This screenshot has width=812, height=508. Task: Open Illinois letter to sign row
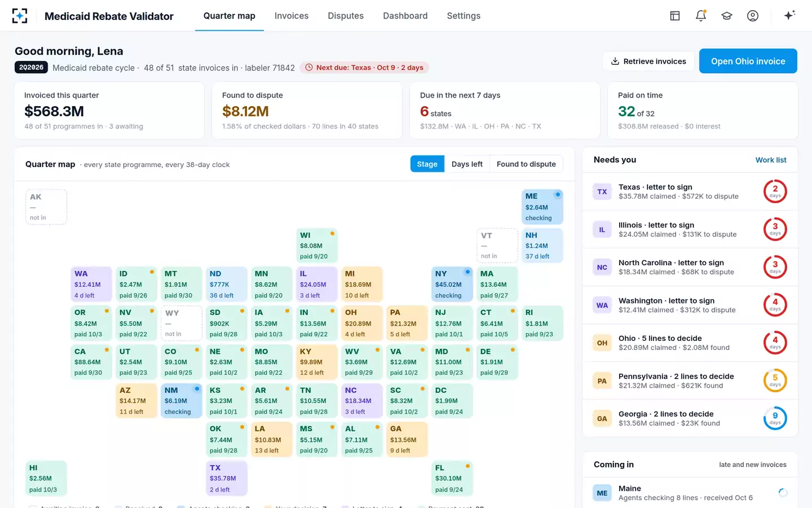[x=690, y=230]
